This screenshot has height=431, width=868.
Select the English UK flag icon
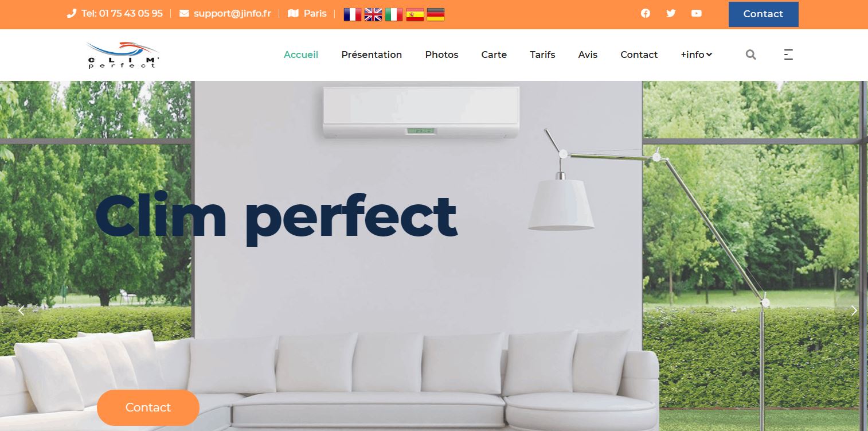[373, 14]
